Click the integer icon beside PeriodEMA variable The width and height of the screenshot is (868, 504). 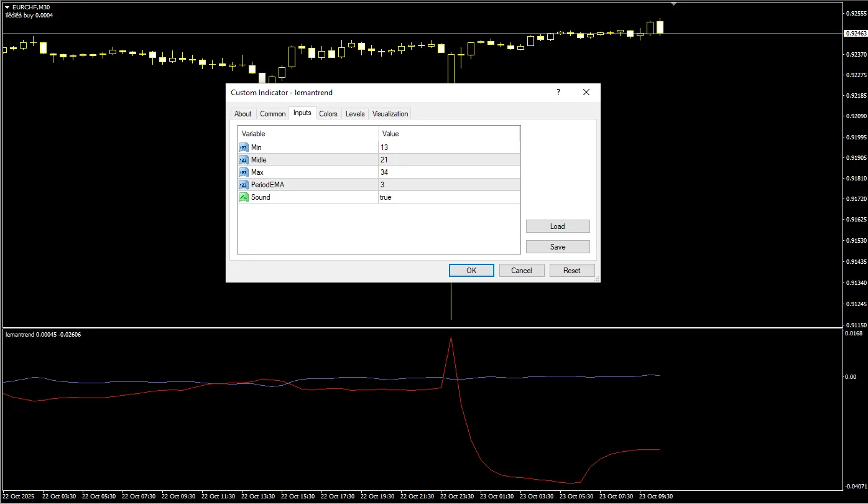click(x=243, y=185)
